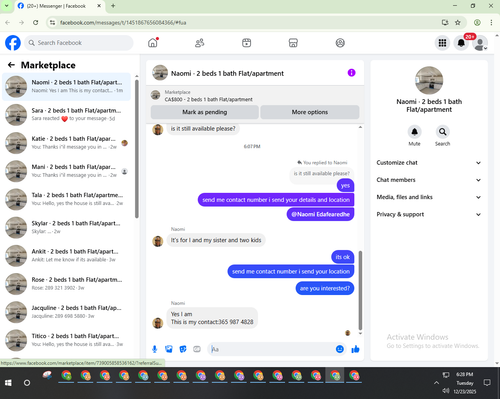Open the Jacquline conversation in list
500x399 pixels.
(x=66, y=312)
